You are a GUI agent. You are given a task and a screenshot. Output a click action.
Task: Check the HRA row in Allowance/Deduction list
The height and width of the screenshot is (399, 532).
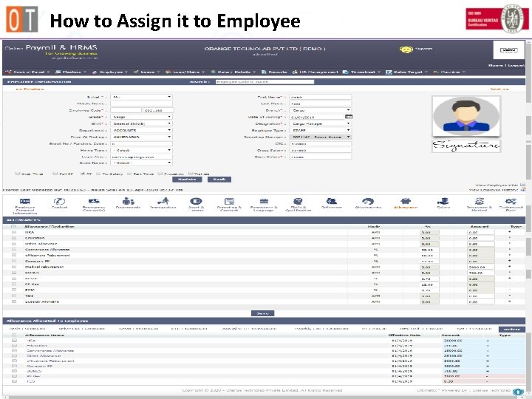[14, 233]
